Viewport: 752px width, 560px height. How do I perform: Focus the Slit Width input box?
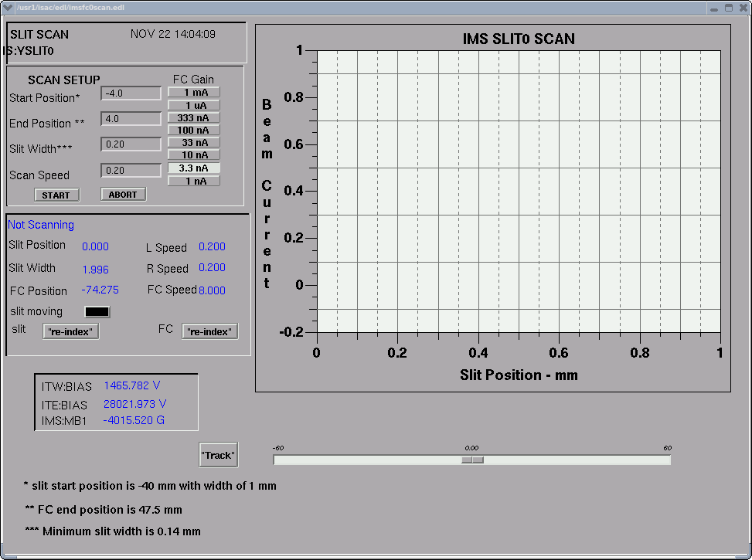point(131,144)
